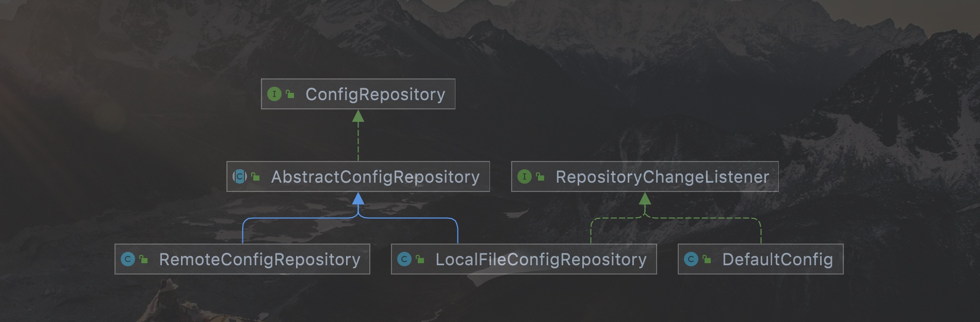Click the class icon on LocalFileConfigRepository node
Viewport: 980px width, 322px height.
point(404,259)
